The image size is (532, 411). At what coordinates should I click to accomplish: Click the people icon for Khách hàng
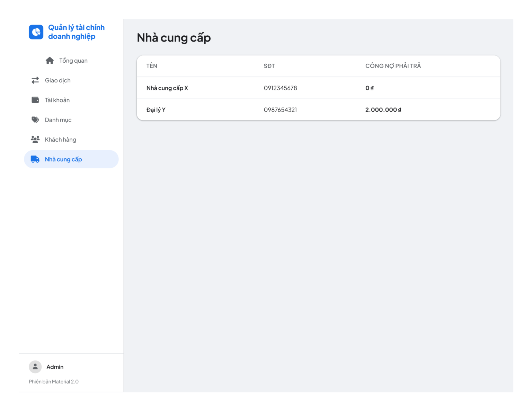35,140
